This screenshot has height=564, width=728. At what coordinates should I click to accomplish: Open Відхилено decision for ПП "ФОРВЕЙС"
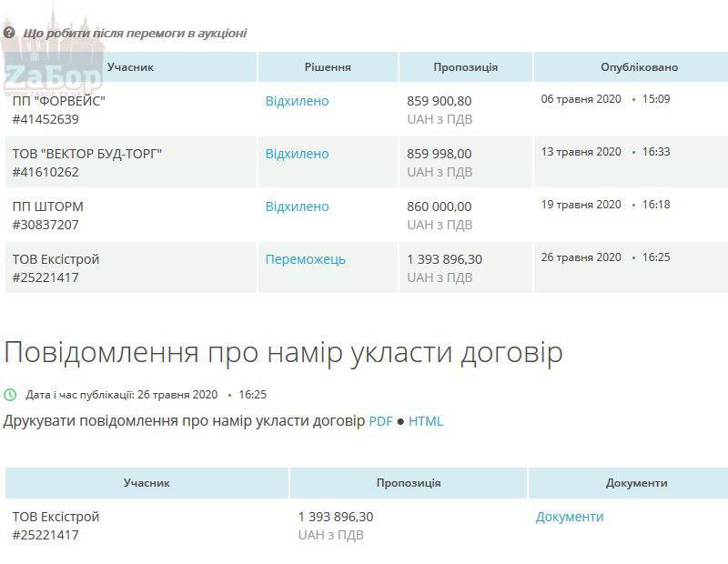coord(297,101)
